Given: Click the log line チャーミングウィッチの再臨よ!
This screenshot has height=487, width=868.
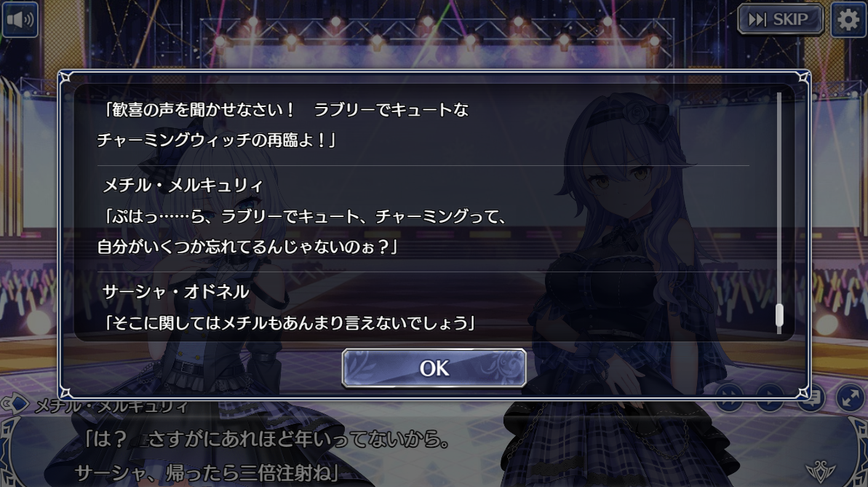Looking at the screenshot, I should (216, 140).
